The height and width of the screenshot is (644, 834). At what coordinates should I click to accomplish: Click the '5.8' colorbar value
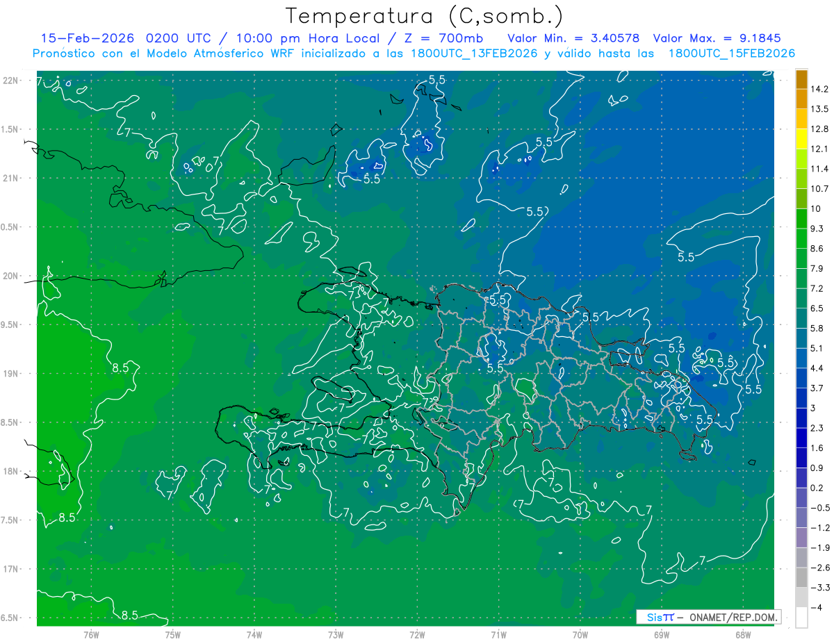pos(818,329)
